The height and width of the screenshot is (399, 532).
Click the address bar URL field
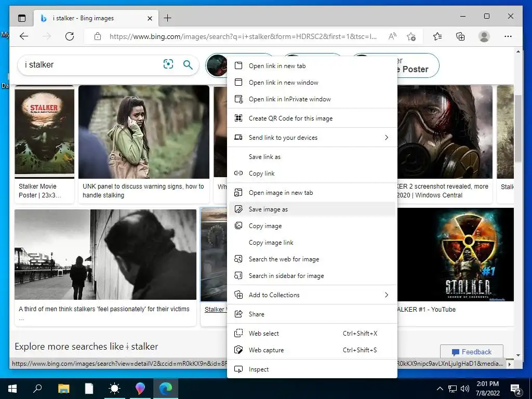243,36
